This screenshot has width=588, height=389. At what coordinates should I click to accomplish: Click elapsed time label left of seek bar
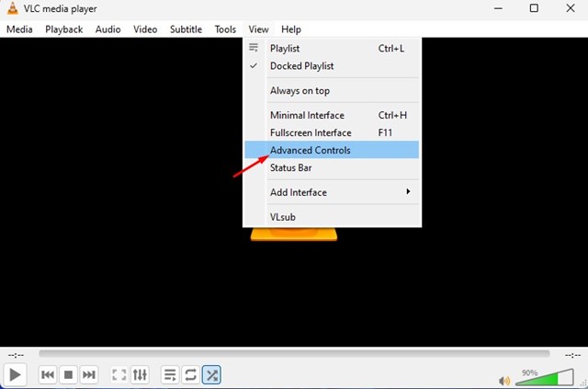tap(17, 355)
